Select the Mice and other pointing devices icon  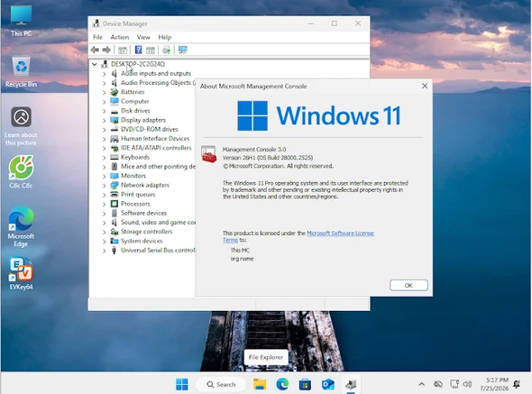coord(115,166)
